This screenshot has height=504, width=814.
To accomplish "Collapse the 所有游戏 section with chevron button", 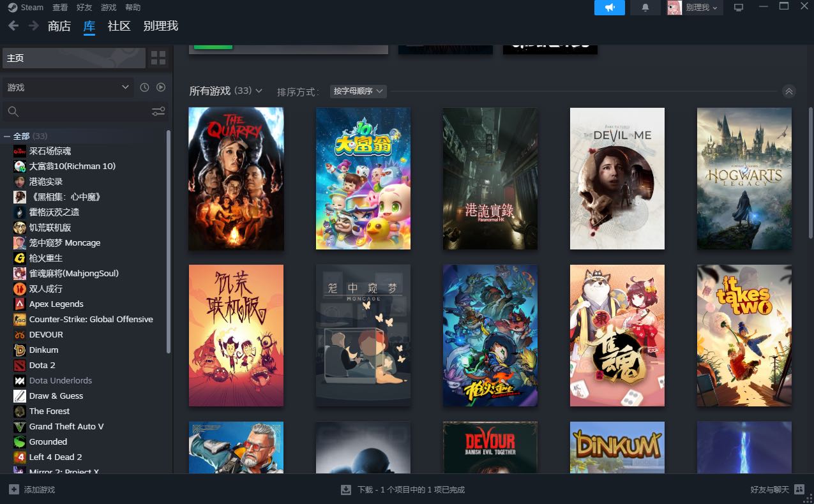I will 789,91.
